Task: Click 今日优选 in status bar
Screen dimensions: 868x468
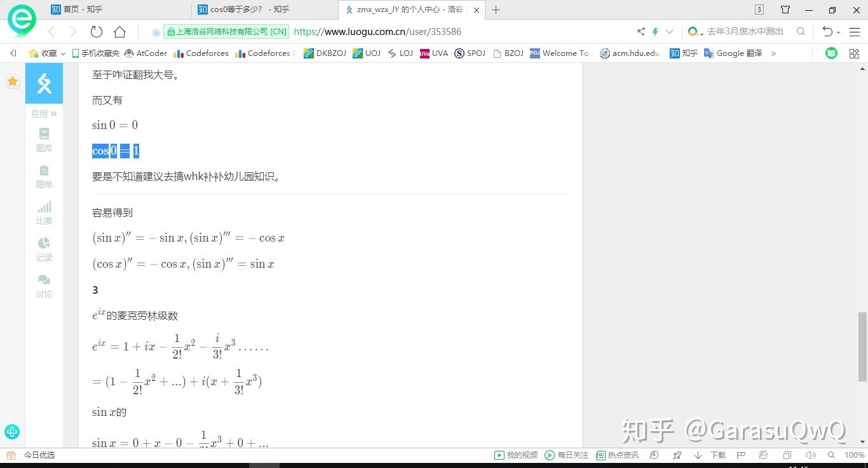Action: (31, 455)
